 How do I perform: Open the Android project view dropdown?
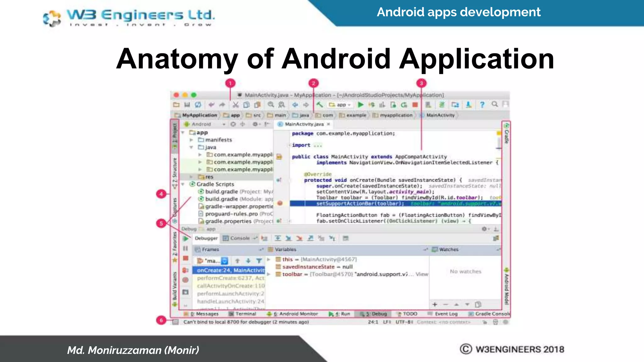(x=204, y=124)
